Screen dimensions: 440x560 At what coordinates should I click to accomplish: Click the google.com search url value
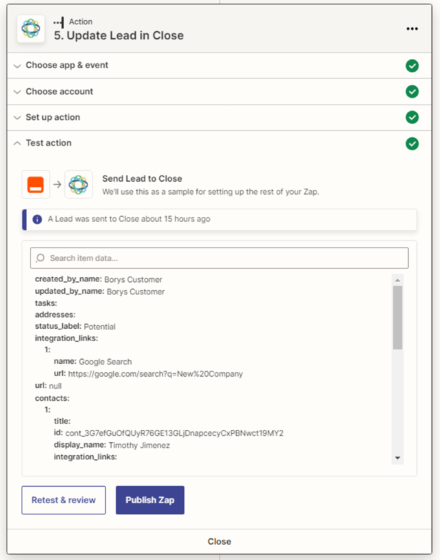click(x=155, y=374)
